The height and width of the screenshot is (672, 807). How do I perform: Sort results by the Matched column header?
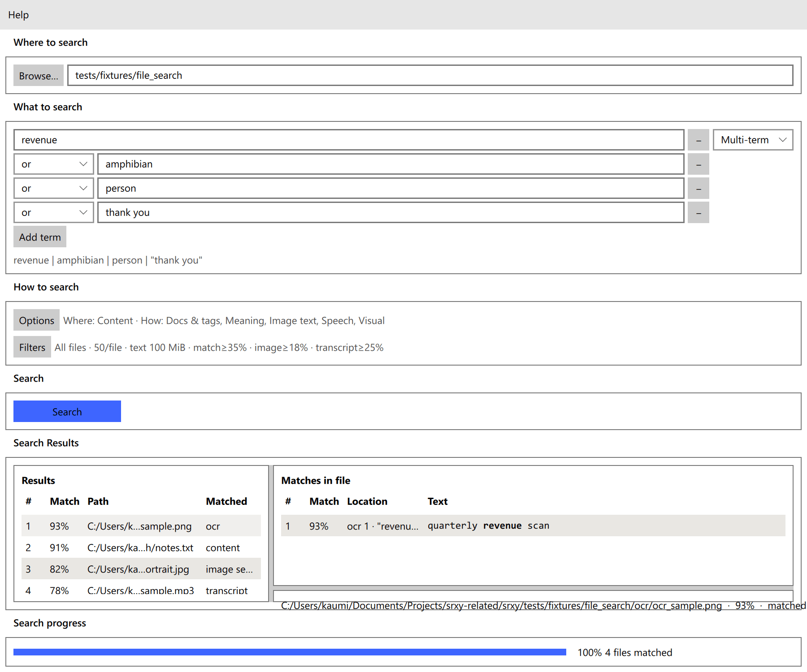click(226, 501)
